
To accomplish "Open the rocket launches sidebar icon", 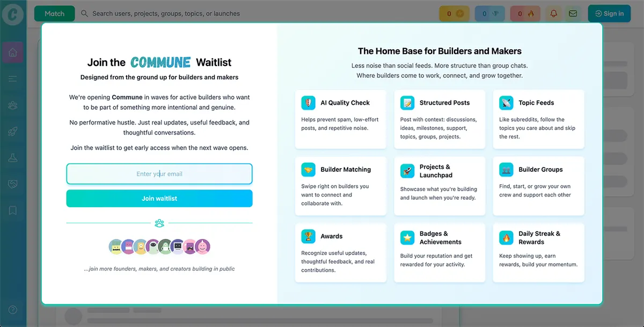I will (13, 132).
